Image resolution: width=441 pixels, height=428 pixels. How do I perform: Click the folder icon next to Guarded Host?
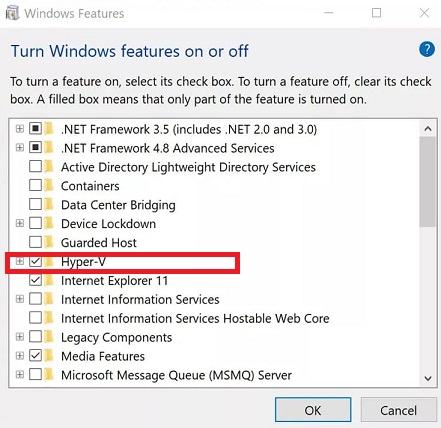pyautogui.click(x=49, y=242)
